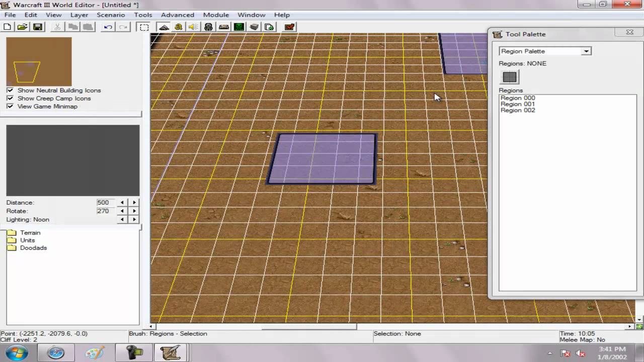The image size is (644, 362).
Task: Open the camcorder app in the taskbar
Action: coord(134,353)
